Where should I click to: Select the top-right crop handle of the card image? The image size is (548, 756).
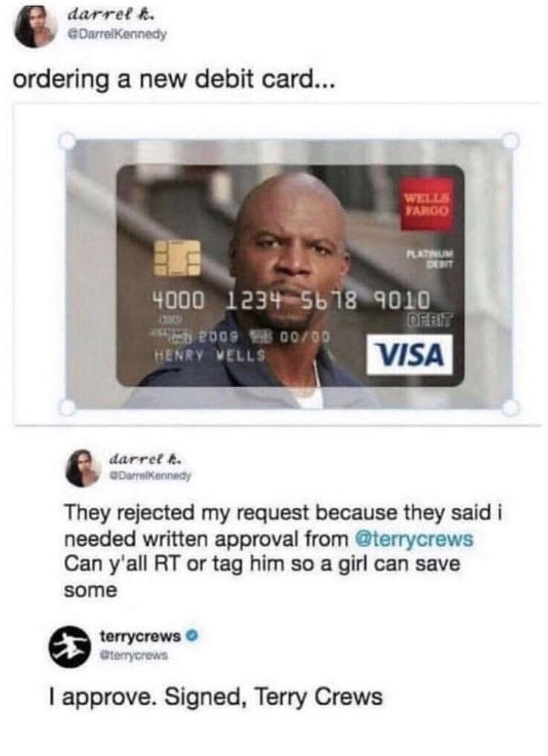(x=510, y=141)
